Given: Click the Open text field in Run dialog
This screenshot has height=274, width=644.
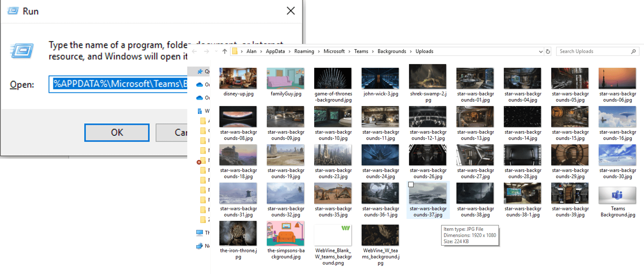Looking at the screenshot, I should pos(118,84).
